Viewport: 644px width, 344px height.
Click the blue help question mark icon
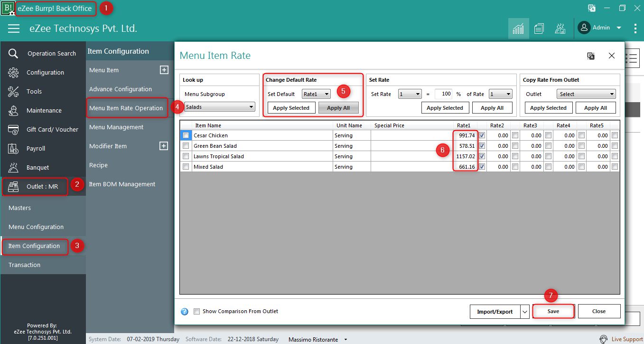(185, 312)
